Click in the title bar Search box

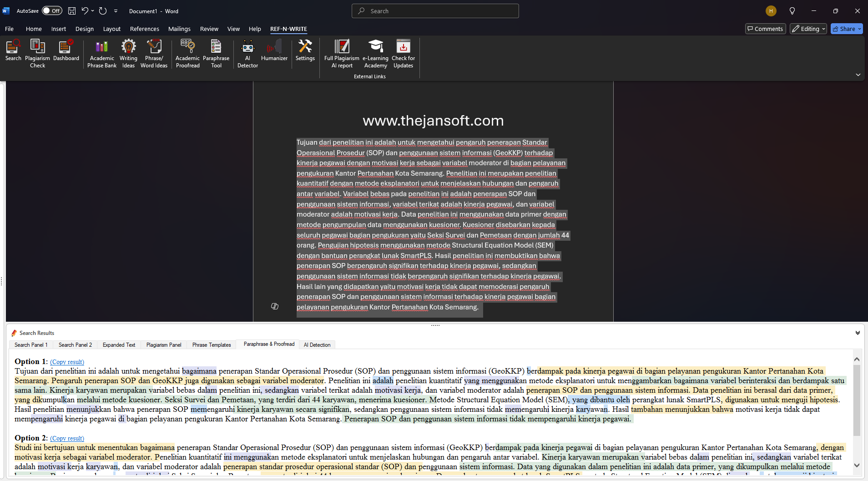[x=435, y=11]
